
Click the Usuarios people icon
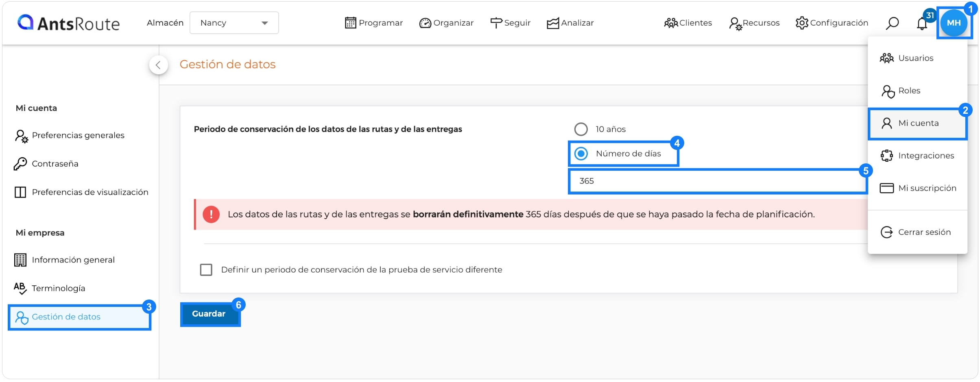click(886, 58)
